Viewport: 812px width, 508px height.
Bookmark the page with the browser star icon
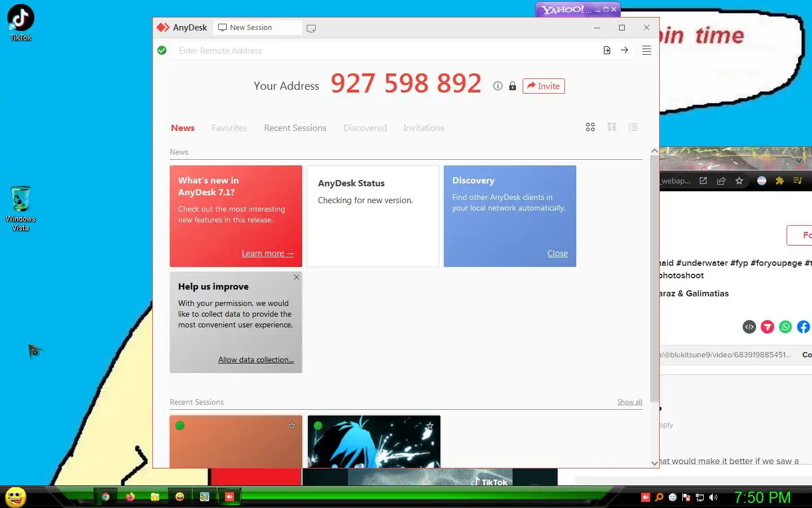(739, 181)
